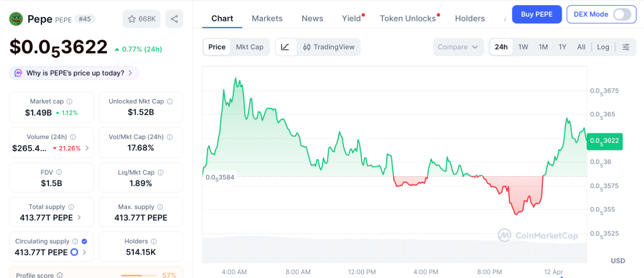The width and height of the screenshot is (644, 278).
Task: Toggle the DEX Mode switch
Action: click(621, 14)
